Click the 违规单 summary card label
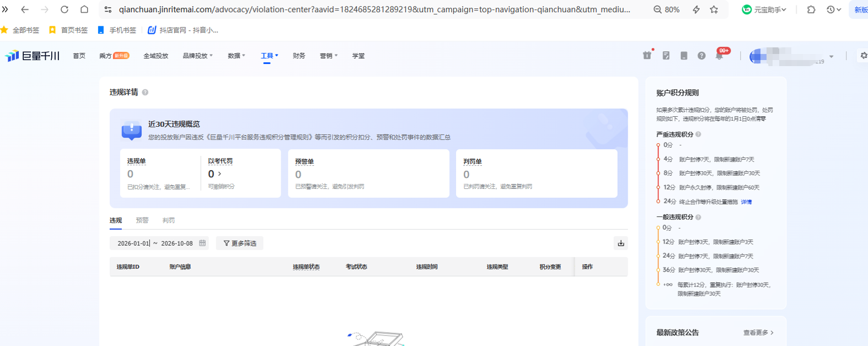The image size is (868, 346). coord(137,161)
